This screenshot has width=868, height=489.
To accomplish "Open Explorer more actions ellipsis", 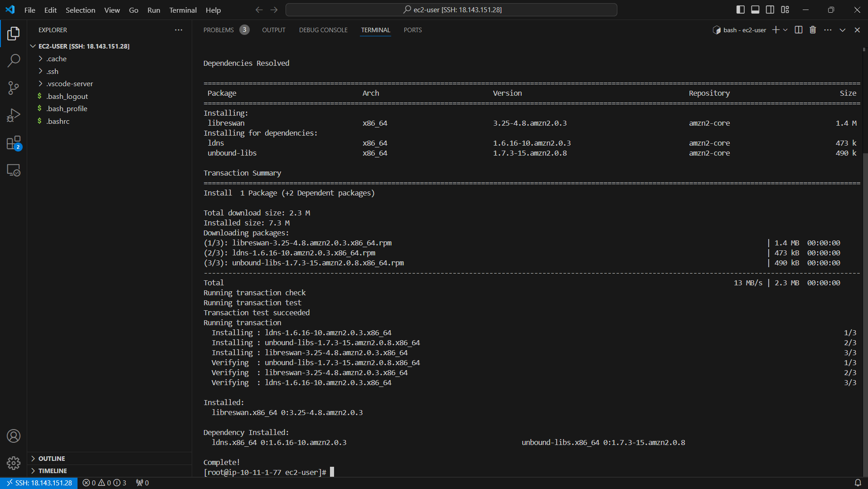I will [x=179, y=30].
